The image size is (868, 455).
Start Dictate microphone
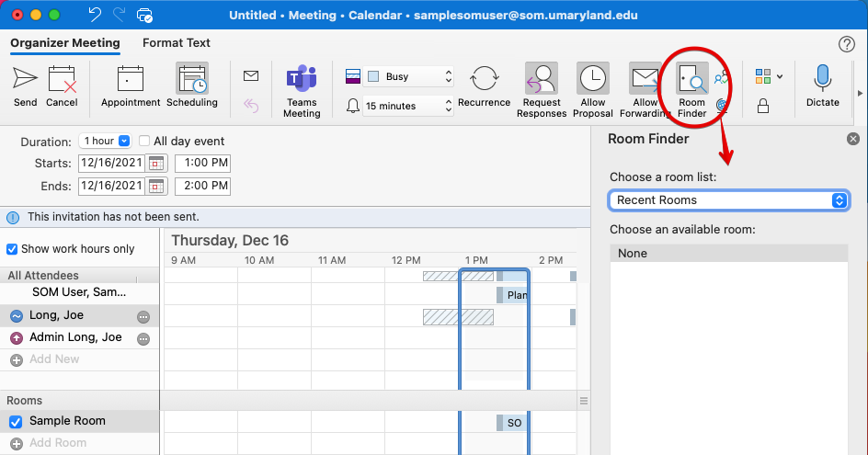823,85
